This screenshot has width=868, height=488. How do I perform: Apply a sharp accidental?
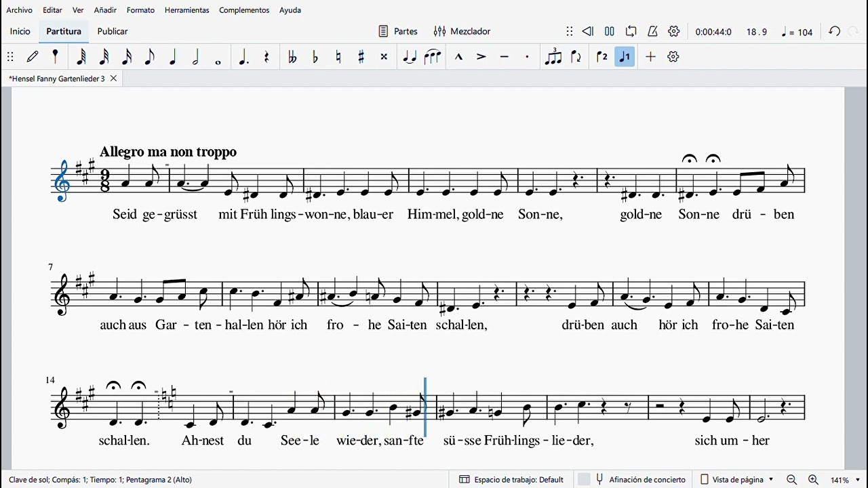pos(361,57)
